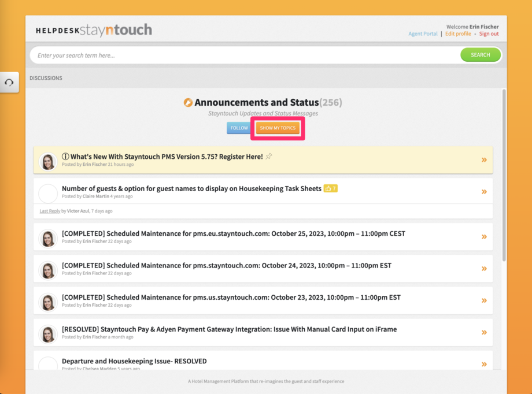532x394 pixels.
Task: Open pms.eu.stayntouch.com October 25 maintenance topic
Action: (234, 233)
